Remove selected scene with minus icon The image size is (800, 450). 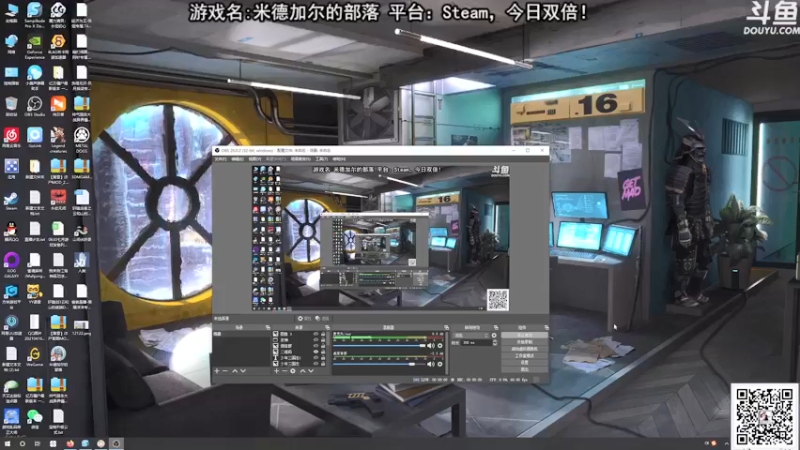[x=226, y=371]
